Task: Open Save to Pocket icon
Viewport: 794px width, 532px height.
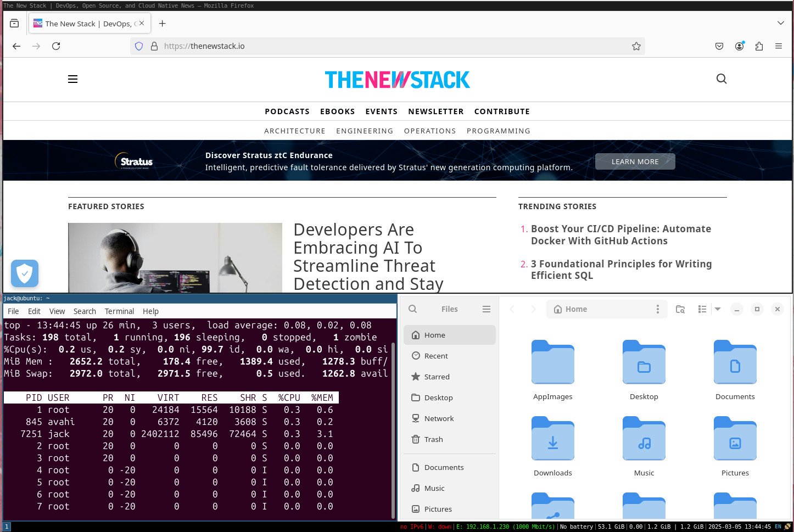Action: (719, 46)
